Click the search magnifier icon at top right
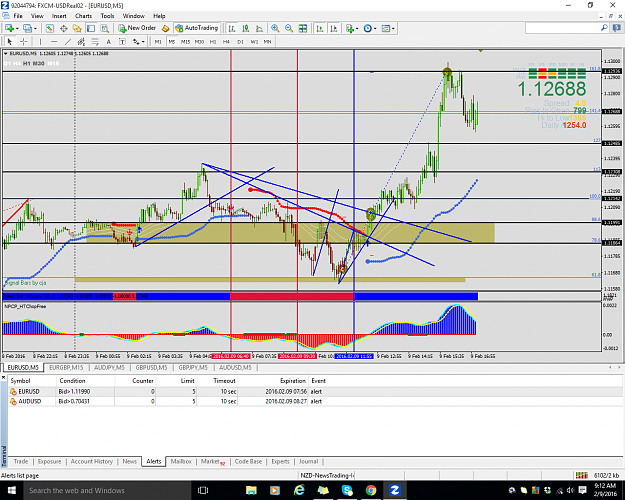 click(604, 28)
